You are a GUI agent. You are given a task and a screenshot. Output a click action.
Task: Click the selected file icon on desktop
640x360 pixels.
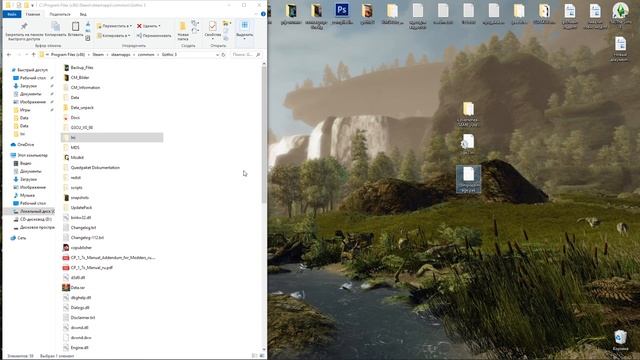(x=469, y=179)
